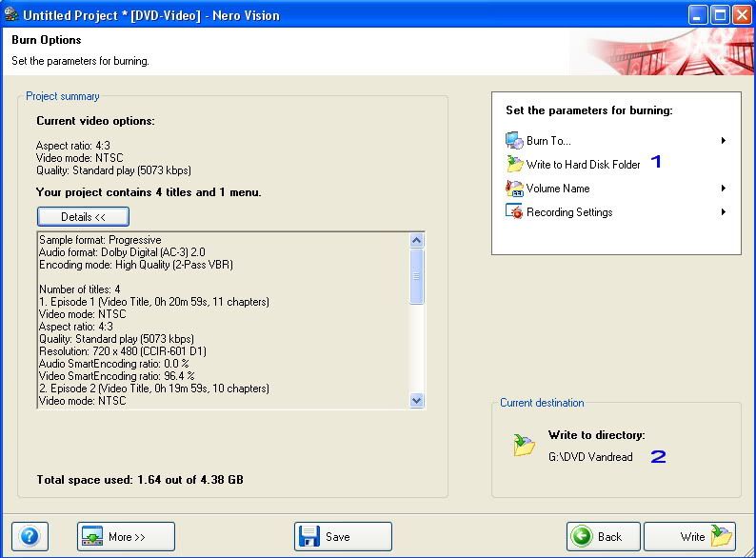Click the destination folder icon under Current destination
Screen dimensions: 756x558
pyautogui.click(x=524, y=445)
